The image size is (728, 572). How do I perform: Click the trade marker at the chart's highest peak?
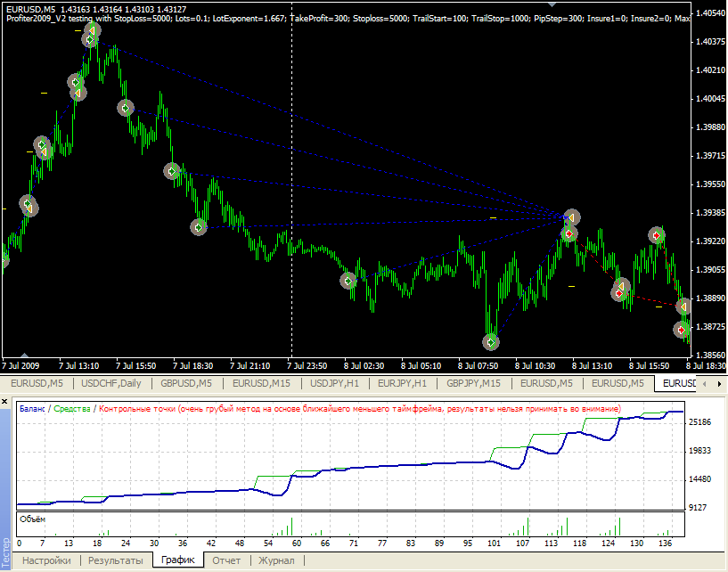92,32
